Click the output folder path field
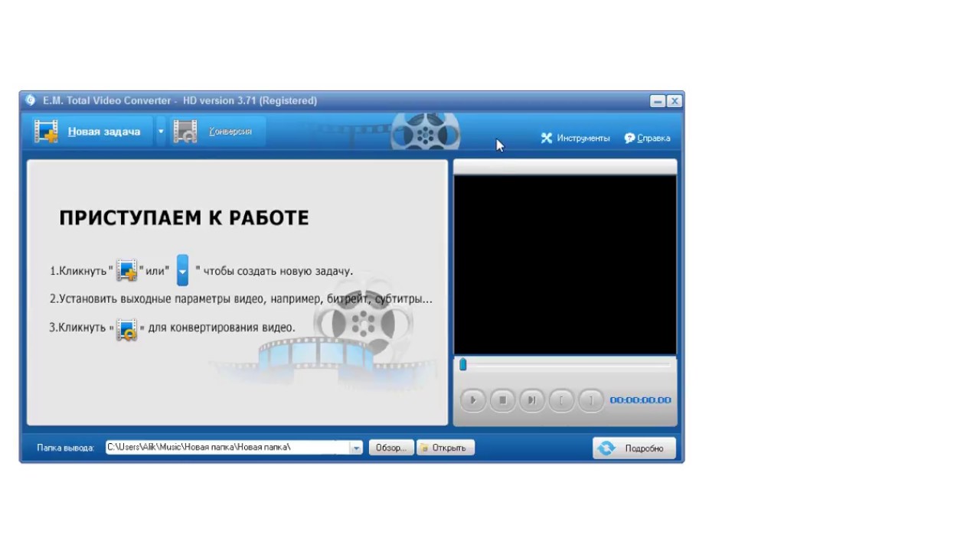 [x=227, y=448]
